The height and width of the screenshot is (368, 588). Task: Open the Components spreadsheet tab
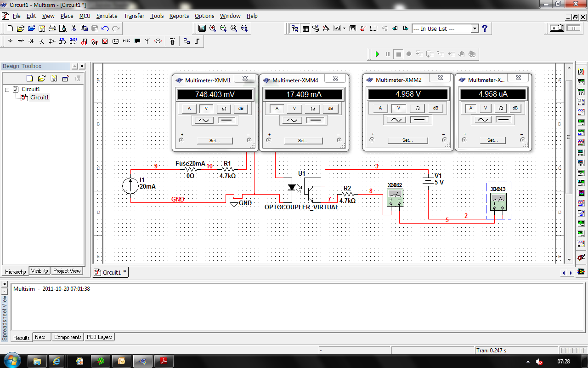pyautogui.click(x=68, y=337)
